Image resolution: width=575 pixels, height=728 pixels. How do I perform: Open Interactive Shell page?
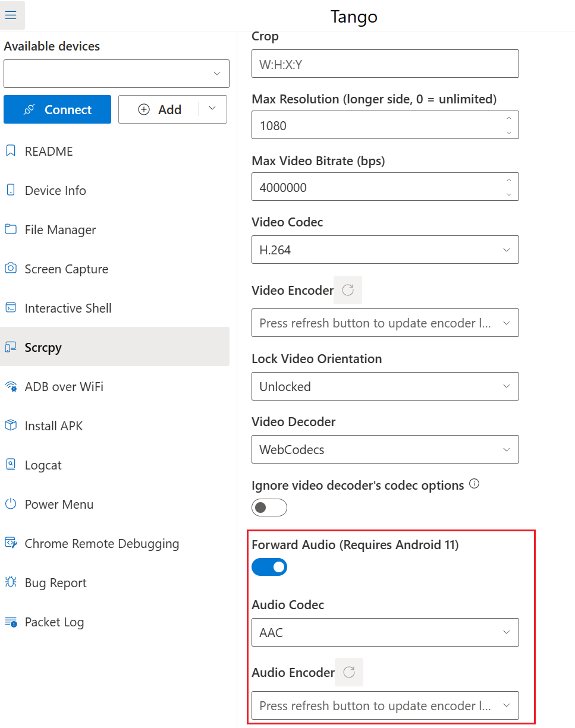pyautogui.click(x=68, y=308)
